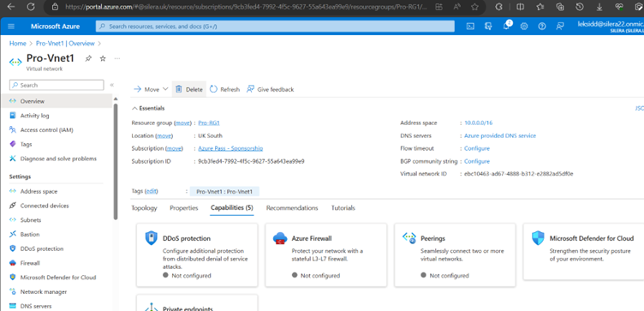Open Connected devices
This screenshot has height=311, width=644.
(45, 206)
